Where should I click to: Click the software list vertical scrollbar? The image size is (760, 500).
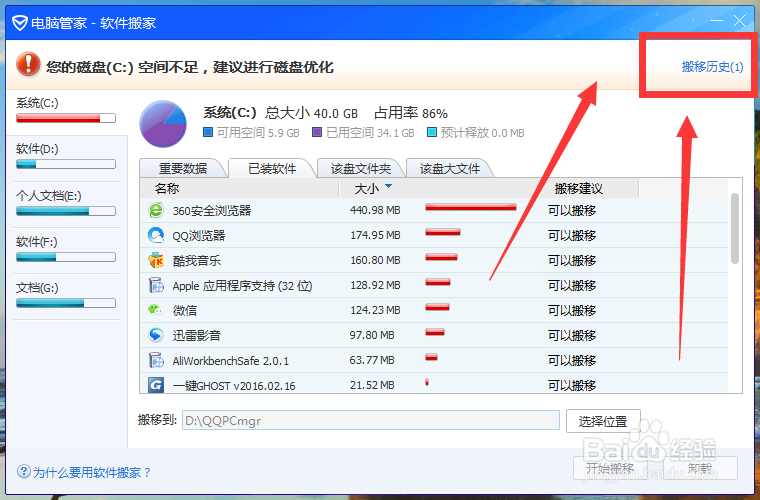tap(735, 228)
